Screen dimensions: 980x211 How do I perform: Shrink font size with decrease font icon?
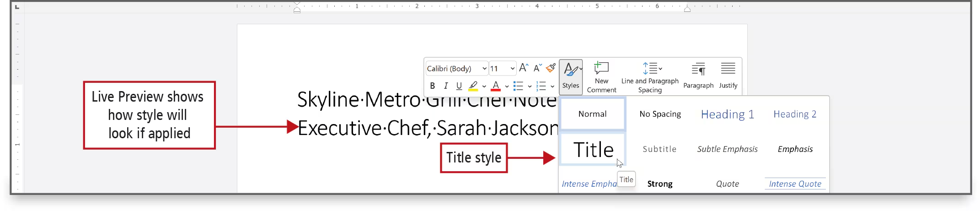point(537,68)
